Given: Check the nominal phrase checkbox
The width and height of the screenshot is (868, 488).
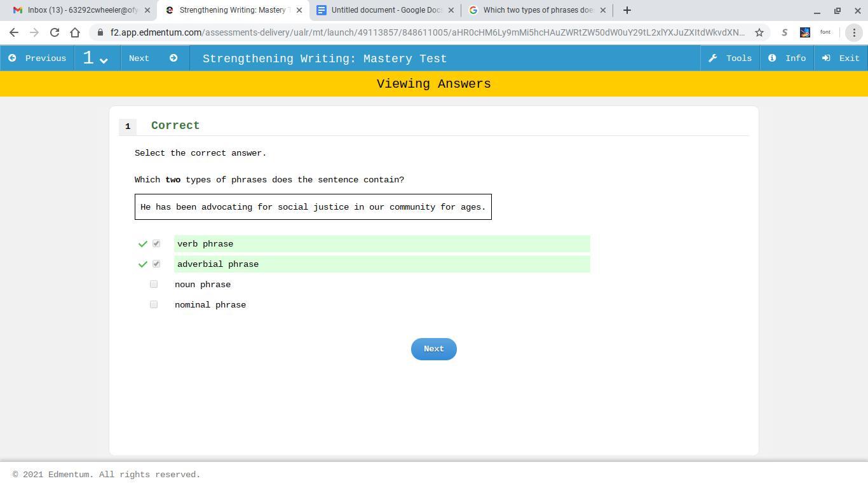Looking at the screenshot, I should pos(154,305).
